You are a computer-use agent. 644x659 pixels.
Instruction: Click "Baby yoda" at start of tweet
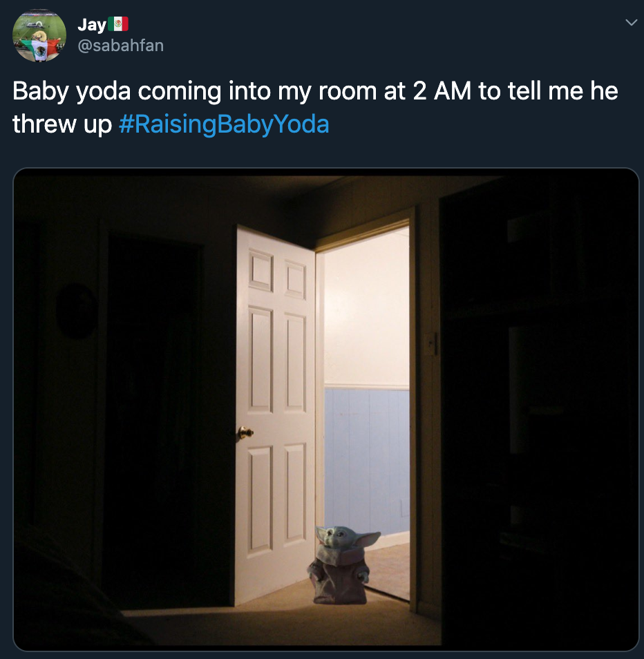click(x=71, y=91)
